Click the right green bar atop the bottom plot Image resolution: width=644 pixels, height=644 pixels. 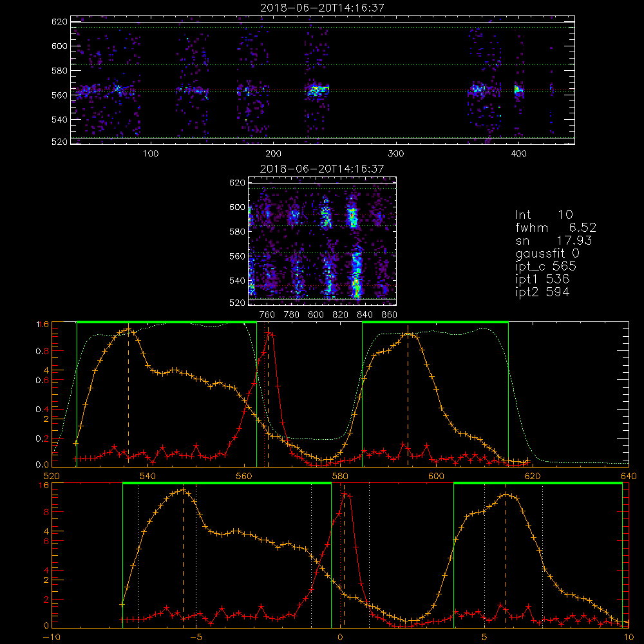(x=538, y=484)
